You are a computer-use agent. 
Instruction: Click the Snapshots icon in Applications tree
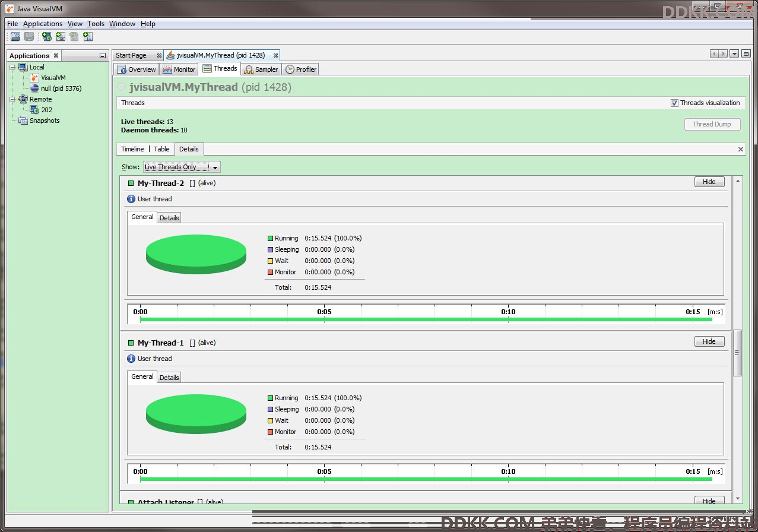[x=23, y=121]
